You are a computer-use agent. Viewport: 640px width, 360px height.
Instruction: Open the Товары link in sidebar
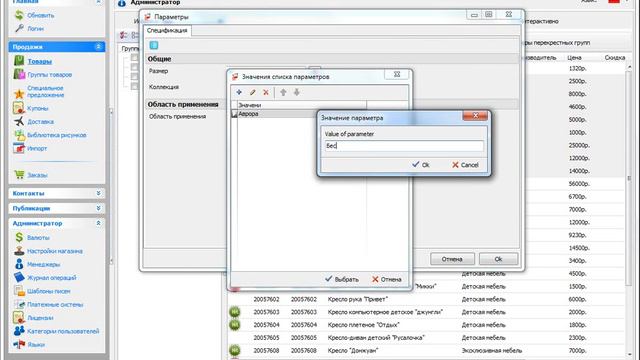40,61
